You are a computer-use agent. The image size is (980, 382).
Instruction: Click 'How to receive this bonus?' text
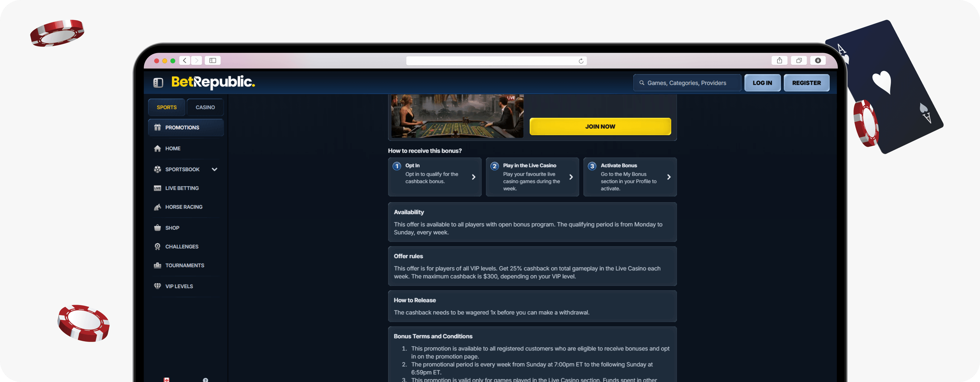click(425, 151)
